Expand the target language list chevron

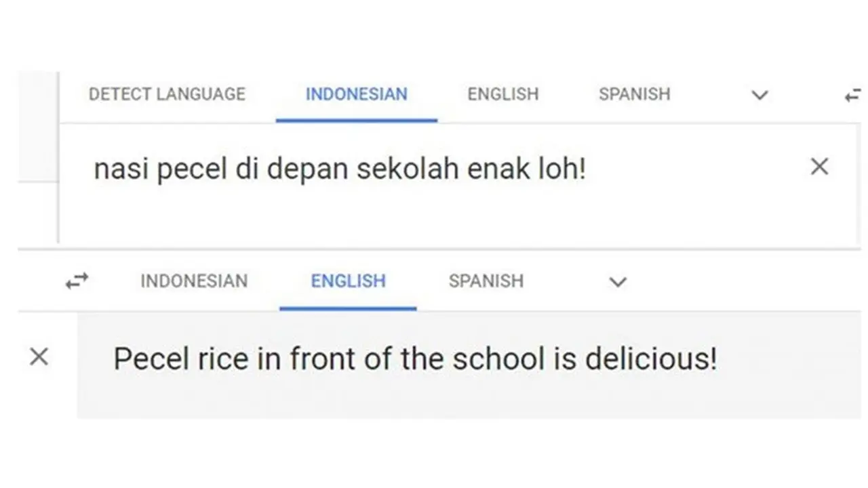pyautogui.click(x=617, y=282)
